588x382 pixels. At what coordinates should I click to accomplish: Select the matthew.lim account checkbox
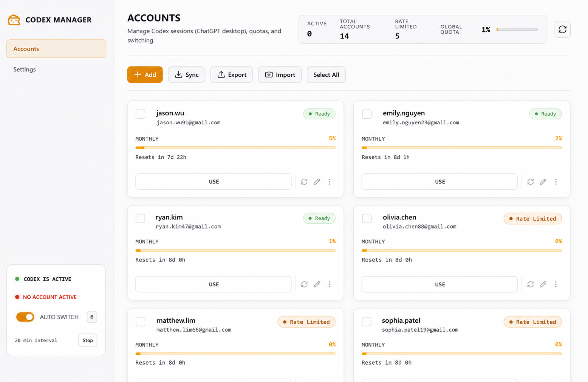pyautogui.click(x=141, y=322)
